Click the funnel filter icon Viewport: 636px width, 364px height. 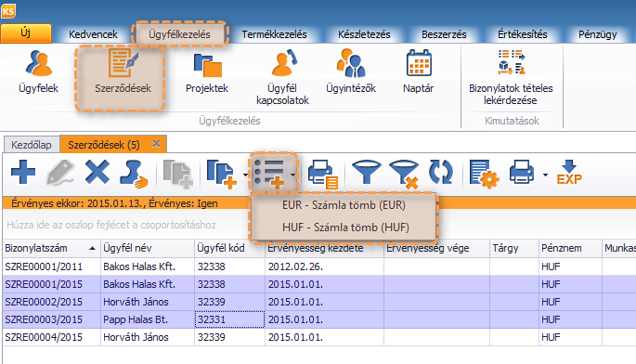[366, 172]
